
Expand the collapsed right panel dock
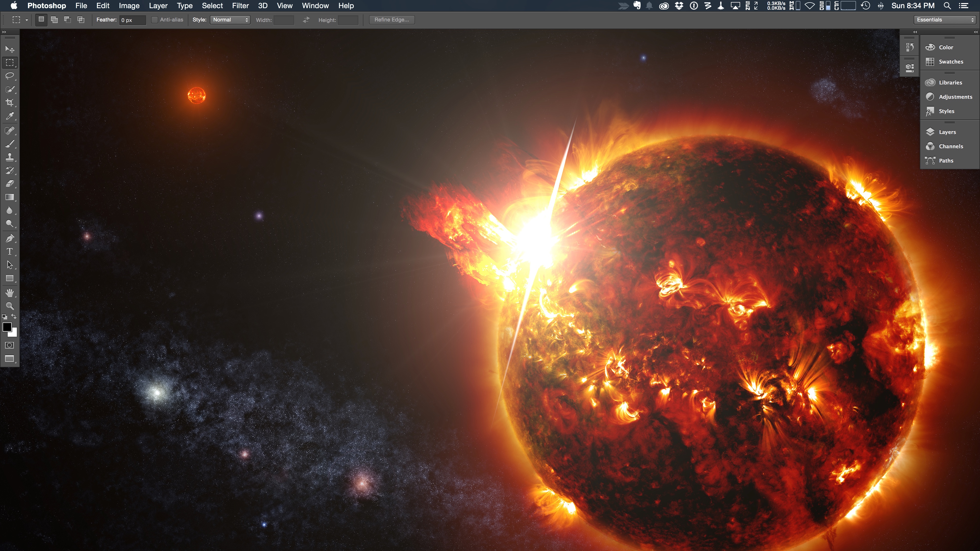(975, 32)
